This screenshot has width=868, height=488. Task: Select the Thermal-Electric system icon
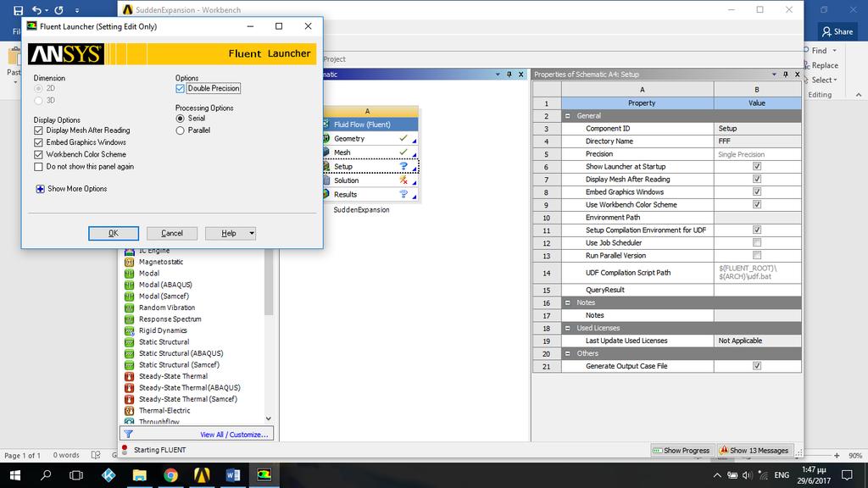click(129, 411)
